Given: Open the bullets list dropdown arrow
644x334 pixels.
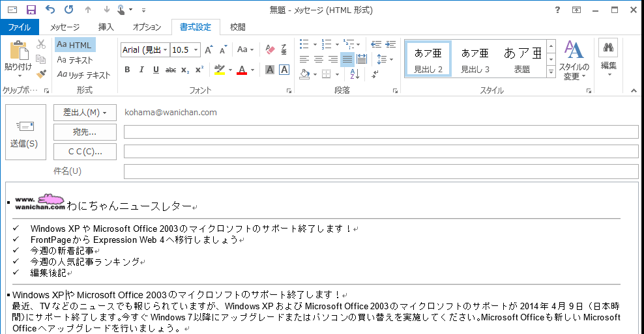Looking at the screenshot, I should click(315, 44).
